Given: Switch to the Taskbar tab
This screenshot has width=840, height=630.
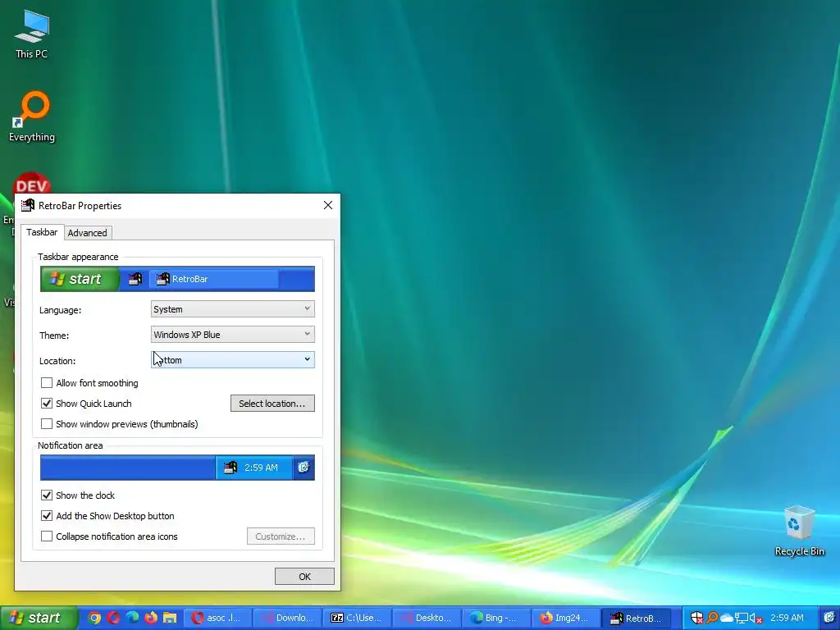Looking at the screenshot, I should pos(42,232).
